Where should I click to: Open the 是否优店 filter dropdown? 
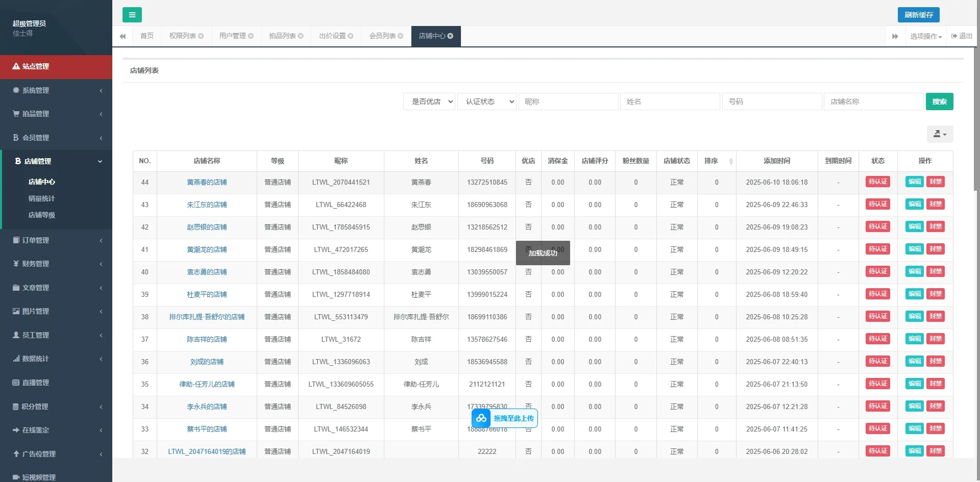429,102
